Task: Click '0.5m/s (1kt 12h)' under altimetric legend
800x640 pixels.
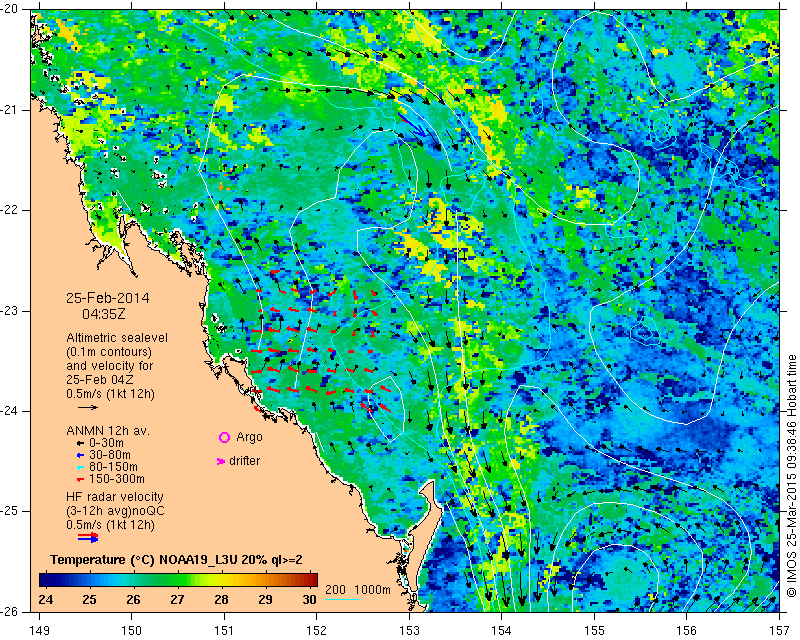Action: pyautogui.click(x=110, y=394)
